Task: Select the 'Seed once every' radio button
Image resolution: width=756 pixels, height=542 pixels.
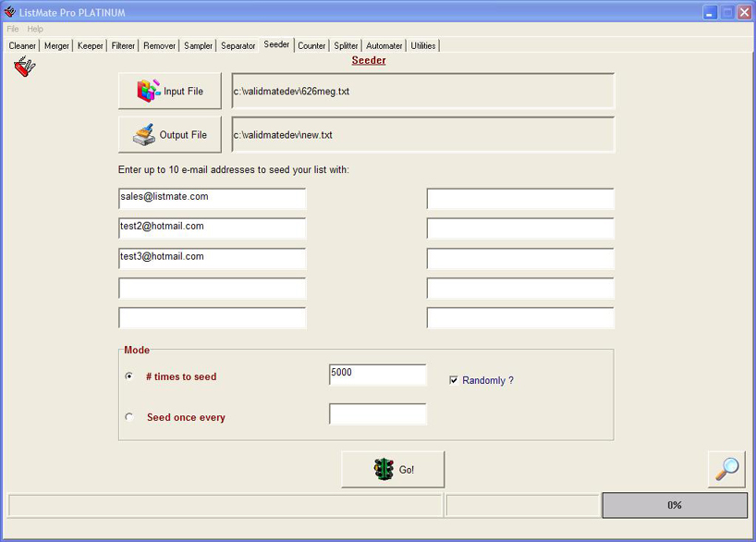Action: (x=129, y=417)
